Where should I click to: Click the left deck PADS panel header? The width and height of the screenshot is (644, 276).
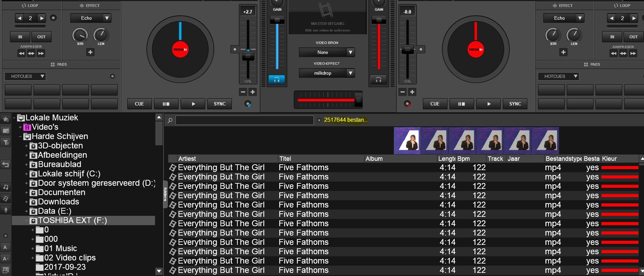pos(61,64)
